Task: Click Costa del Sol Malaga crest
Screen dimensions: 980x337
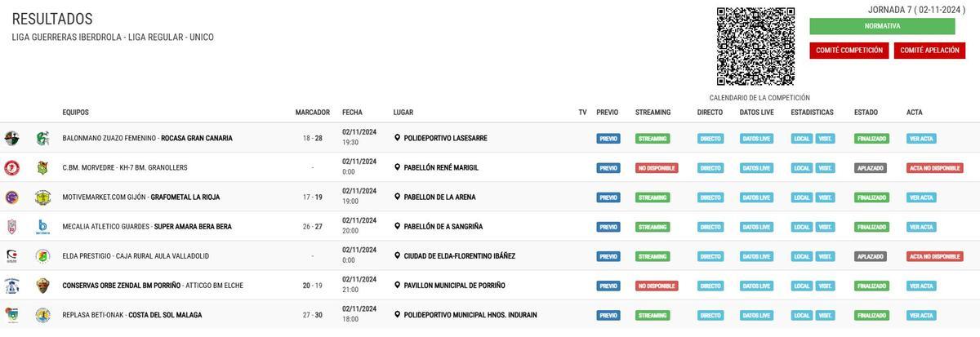Action: click(x=42, y=315)
